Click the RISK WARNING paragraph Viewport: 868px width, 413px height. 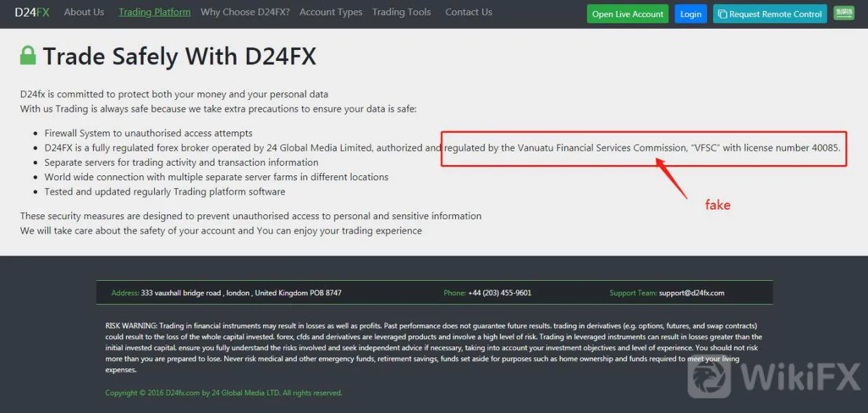pos(434,348)
